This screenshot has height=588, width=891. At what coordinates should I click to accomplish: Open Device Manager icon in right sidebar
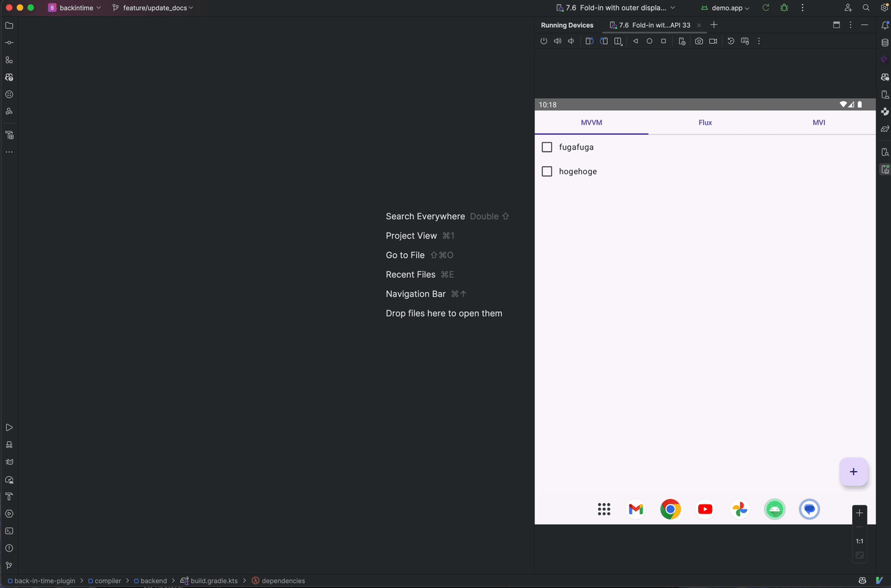(885, 95)
